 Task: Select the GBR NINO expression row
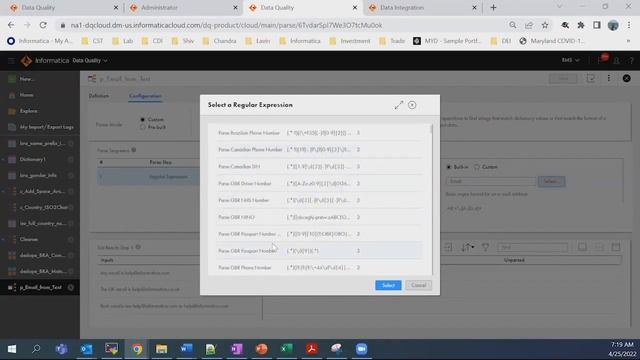pyautogui.click(x=319, y=217)
